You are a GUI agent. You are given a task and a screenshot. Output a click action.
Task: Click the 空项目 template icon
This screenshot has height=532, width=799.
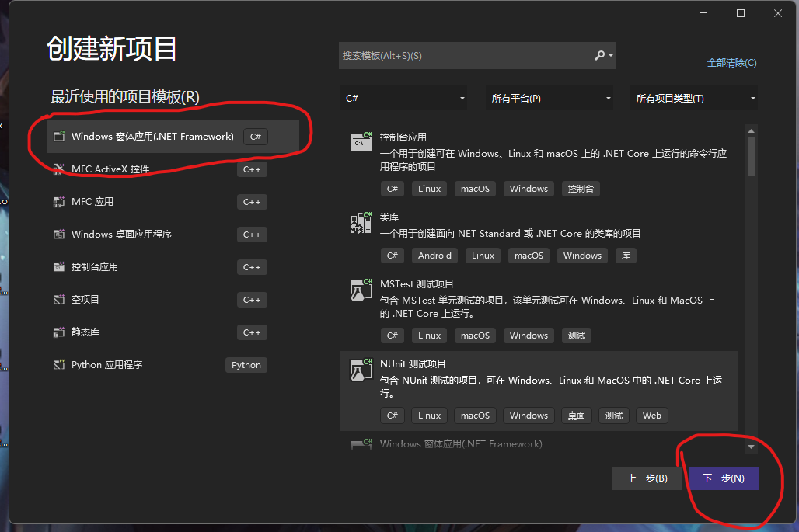pyautogui.click(x=59, y=299)
